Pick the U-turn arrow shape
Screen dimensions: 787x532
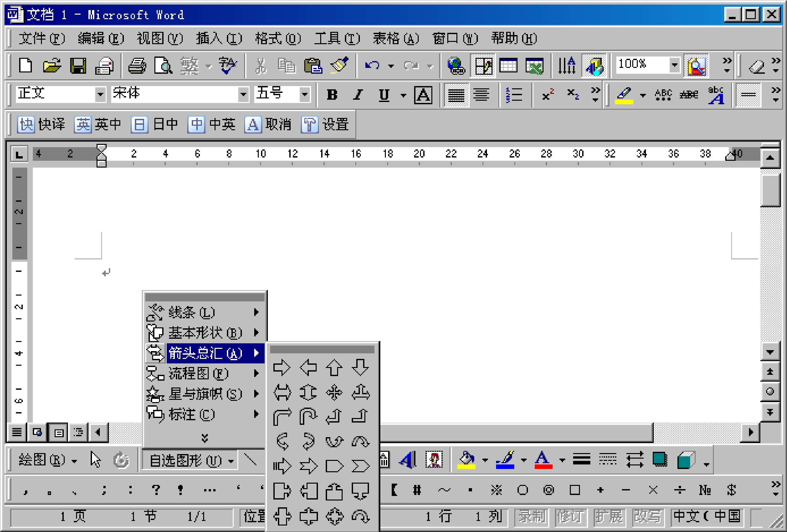click(308, 416)
